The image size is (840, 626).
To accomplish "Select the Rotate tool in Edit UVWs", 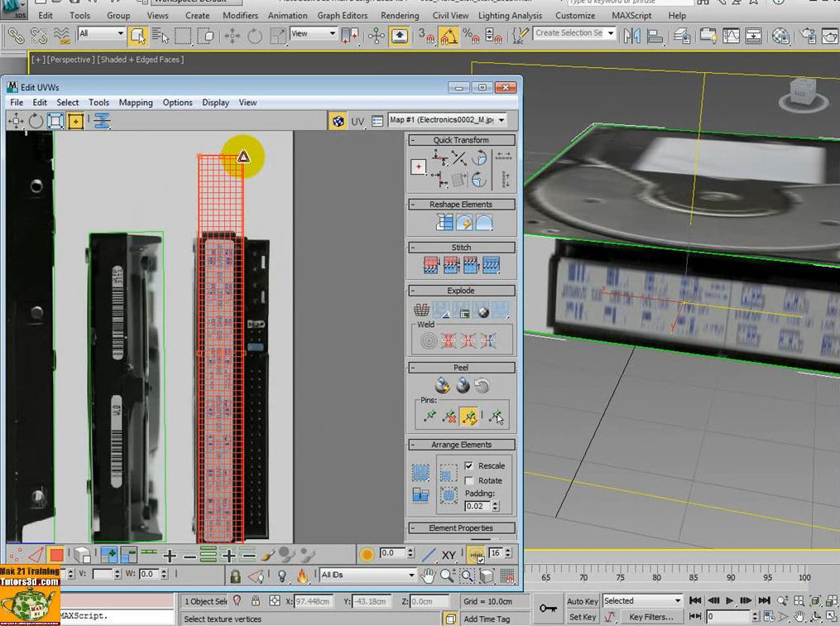I will (x=36, y=121).
